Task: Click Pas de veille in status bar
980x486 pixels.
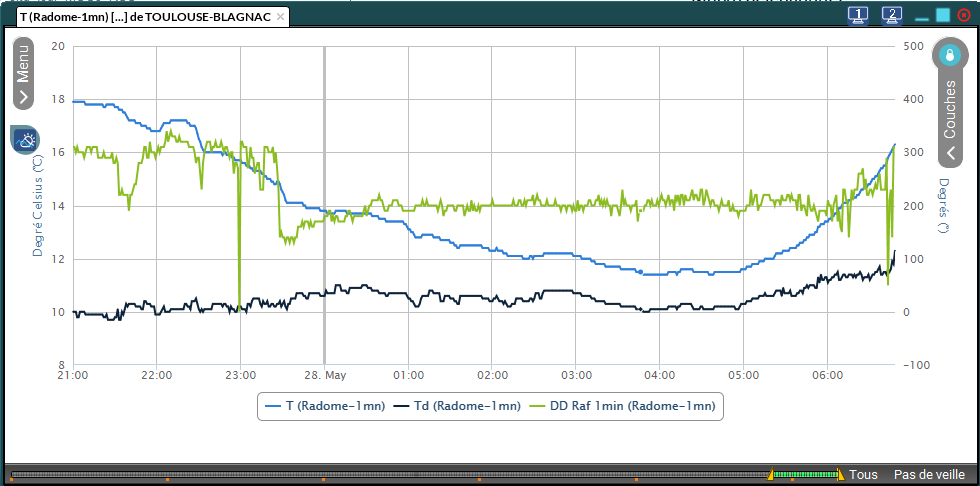Action: coord(928,475)
